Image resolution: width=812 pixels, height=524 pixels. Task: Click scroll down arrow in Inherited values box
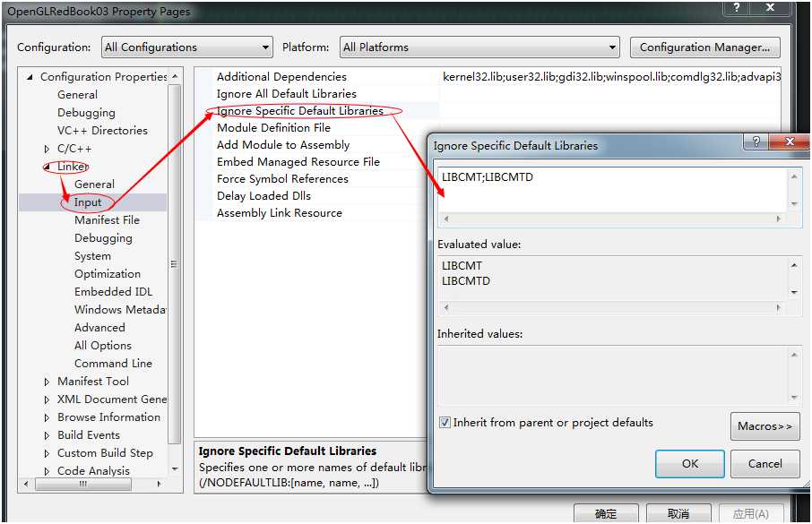(794, 398)
